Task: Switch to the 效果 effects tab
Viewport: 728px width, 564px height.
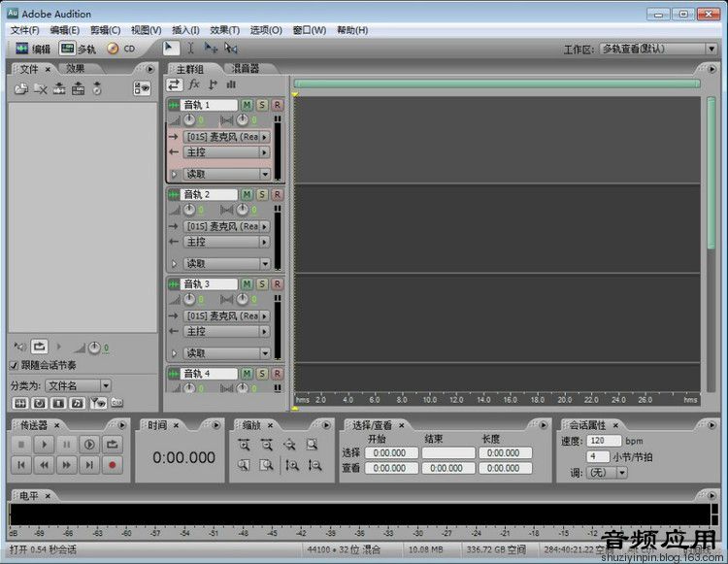Action: point(75,69)
